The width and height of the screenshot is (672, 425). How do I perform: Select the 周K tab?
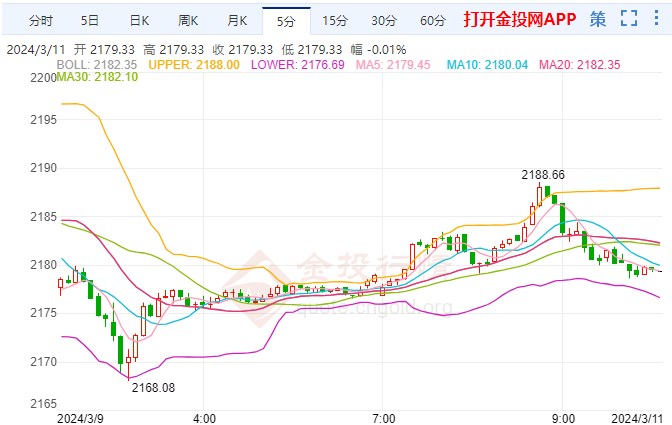[x=188, y=20]
